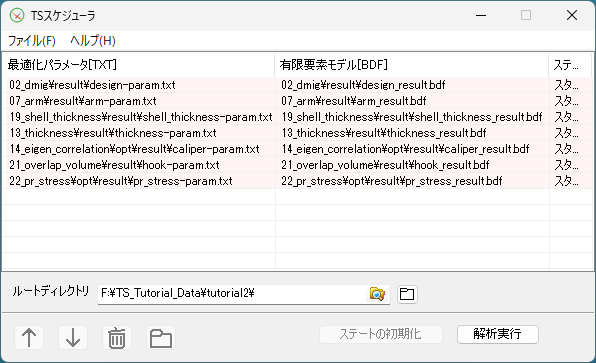Click the 解析実行 button
This screenshot has width=596, height=363.
498,334
